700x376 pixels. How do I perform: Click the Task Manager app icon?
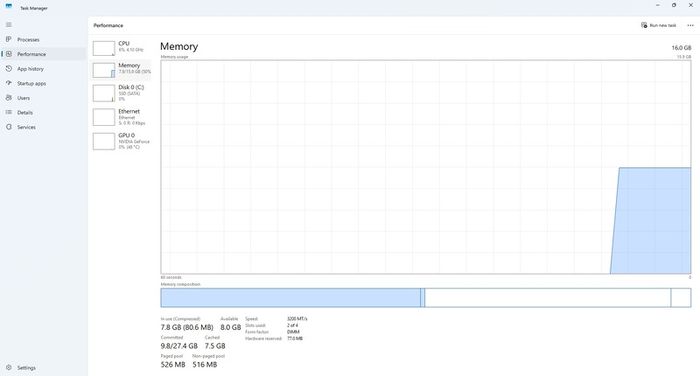8,6
